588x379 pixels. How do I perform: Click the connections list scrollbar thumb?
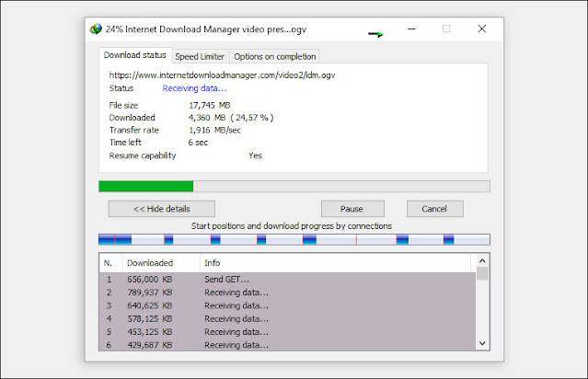[x=482, y=273]
